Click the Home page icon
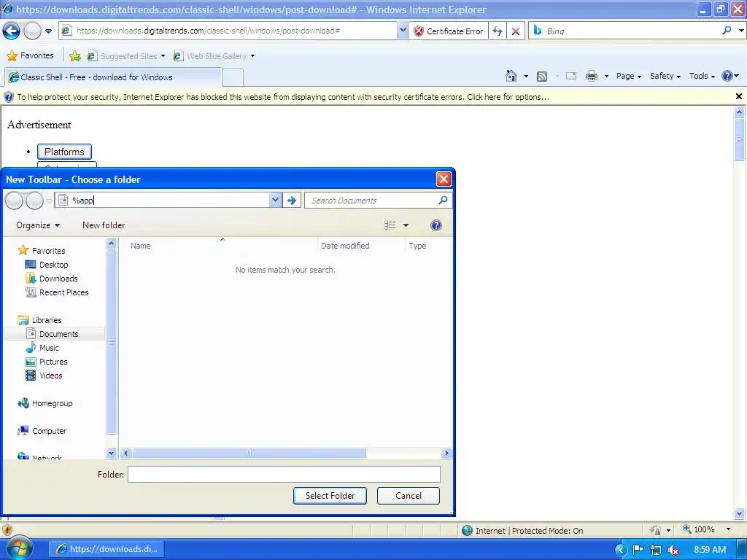Screen dimensions: 747x560 coord(511,76)
